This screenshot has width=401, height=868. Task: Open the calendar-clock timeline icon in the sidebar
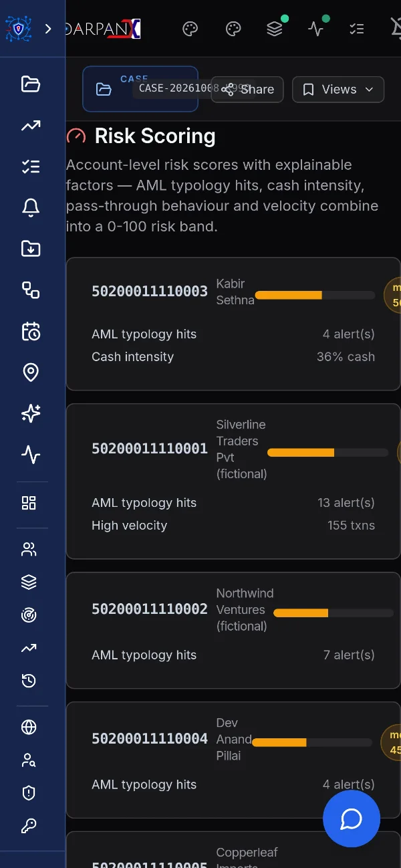tap(31, 332)
